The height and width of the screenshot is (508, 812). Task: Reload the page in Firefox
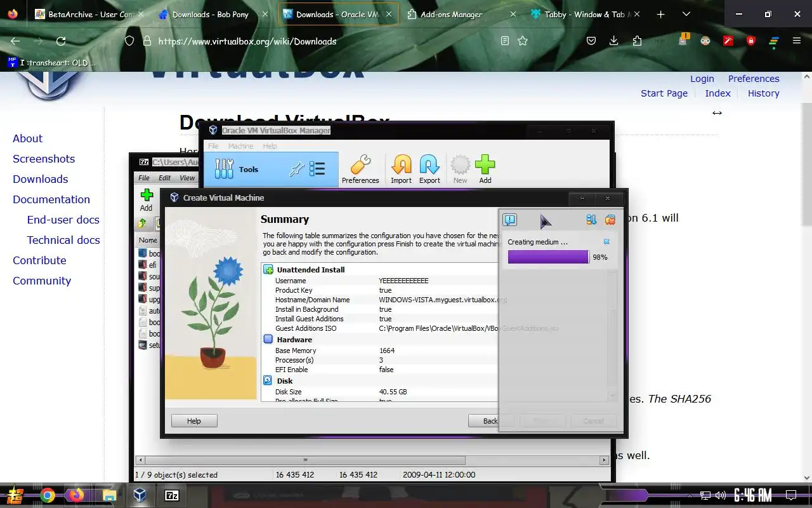coord(61,41)
